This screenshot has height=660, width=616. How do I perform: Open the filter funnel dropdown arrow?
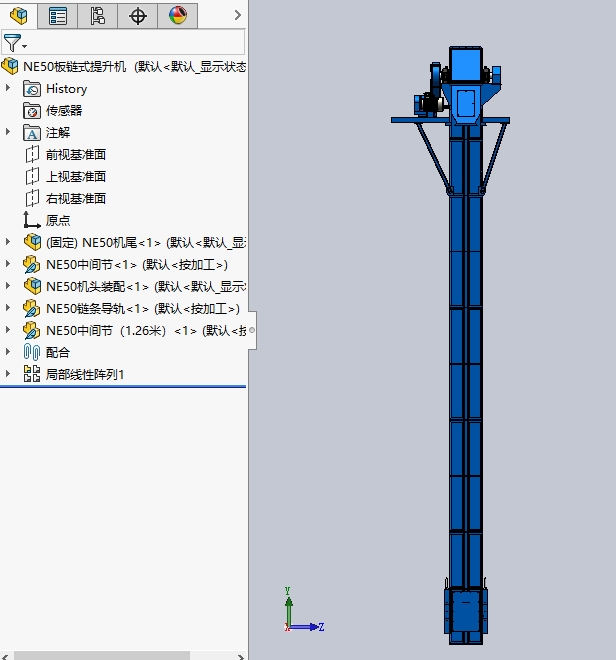tap(24, 46)
